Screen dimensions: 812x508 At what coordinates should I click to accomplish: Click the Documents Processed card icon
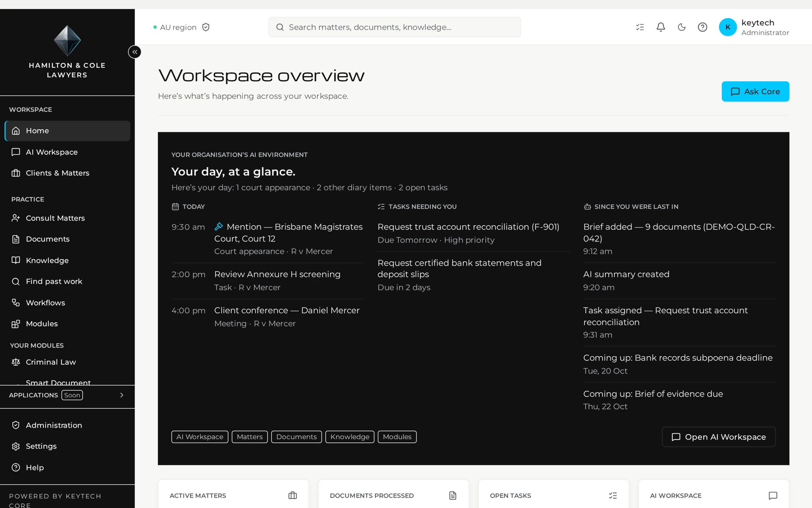pos(453,495)
